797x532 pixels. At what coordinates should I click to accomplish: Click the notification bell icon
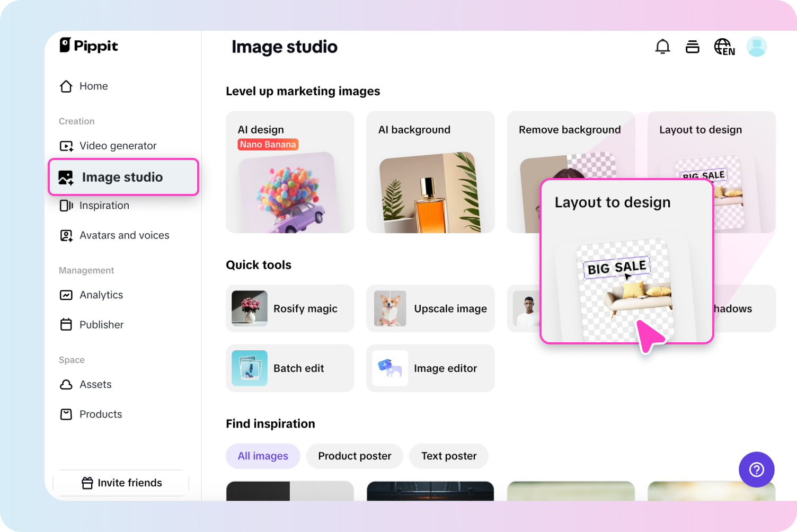point(662,47)
